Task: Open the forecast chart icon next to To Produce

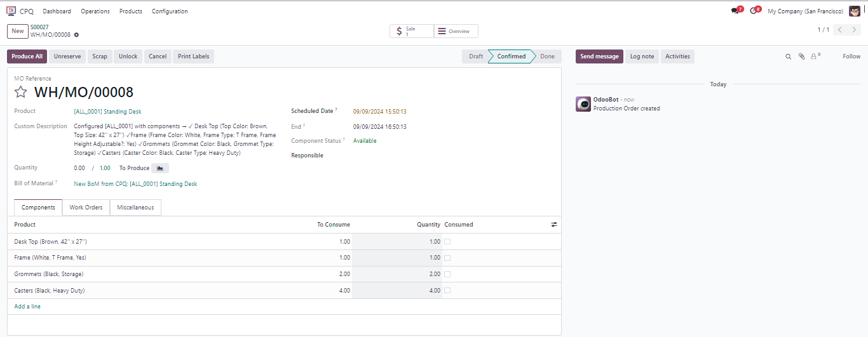Action: tap(160, 168)
